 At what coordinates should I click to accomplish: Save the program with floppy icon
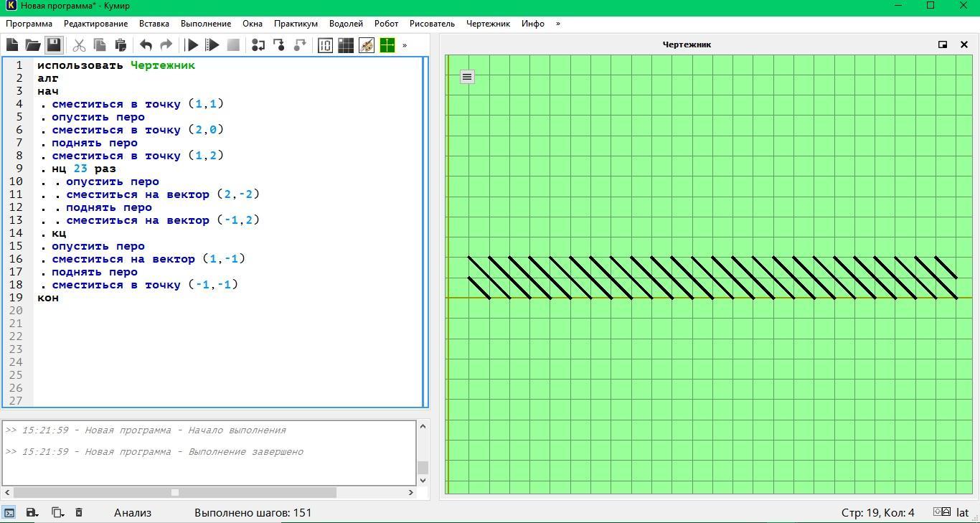(53, 45)
